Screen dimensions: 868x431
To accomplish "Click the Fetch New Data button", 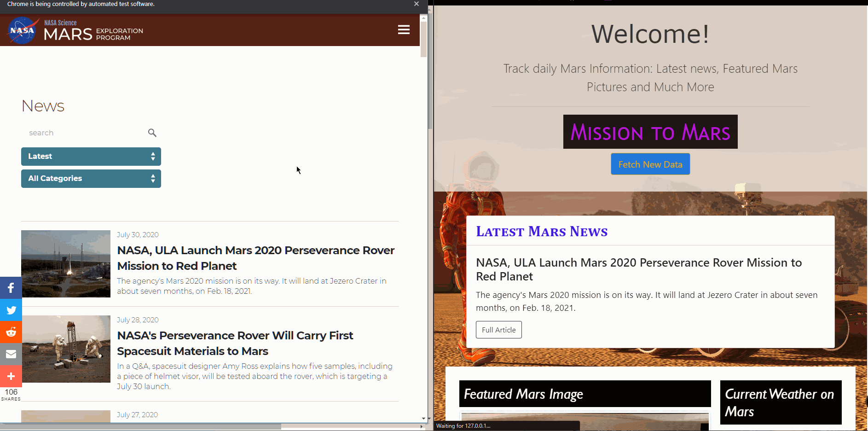I will tap(650, 164).
